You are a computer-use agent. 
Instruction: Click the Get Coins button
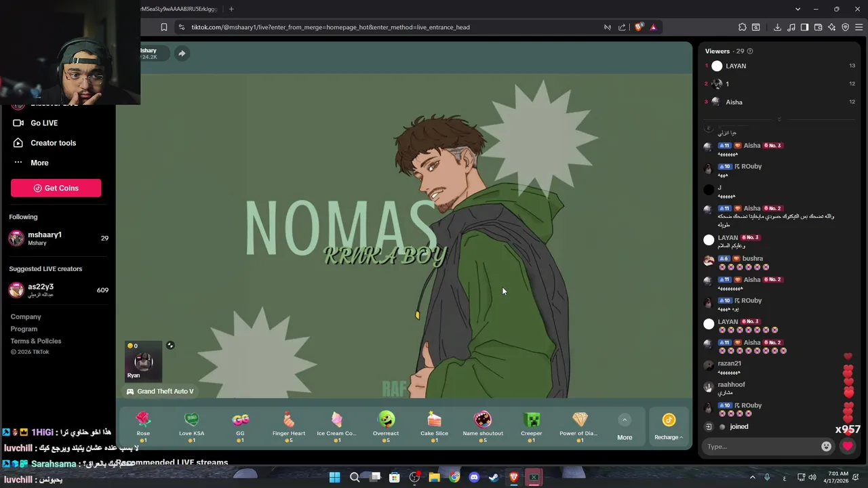point(56,188)
